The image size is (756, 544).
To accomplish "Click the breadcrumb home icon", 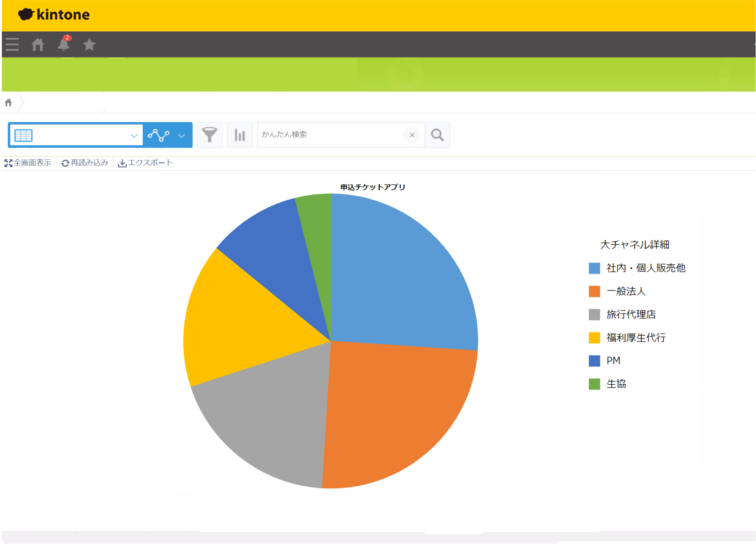I will pos(8,103).
